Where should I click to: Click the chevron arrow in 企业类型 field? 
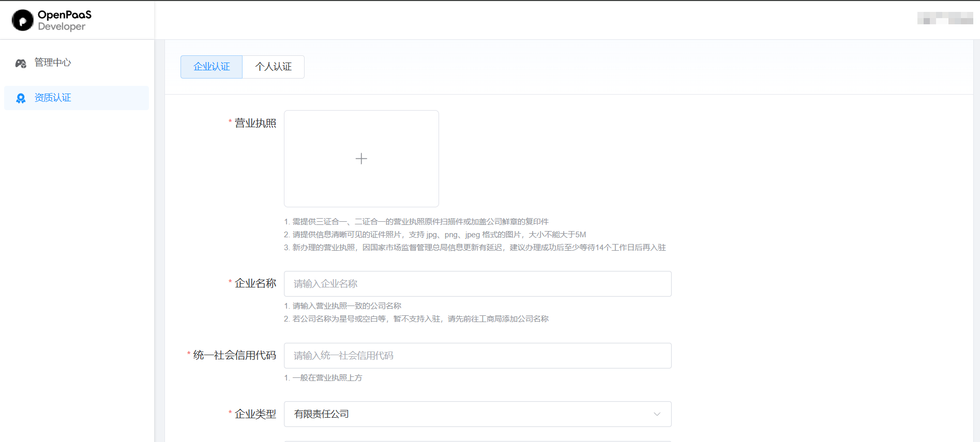[x=657, y=414]
